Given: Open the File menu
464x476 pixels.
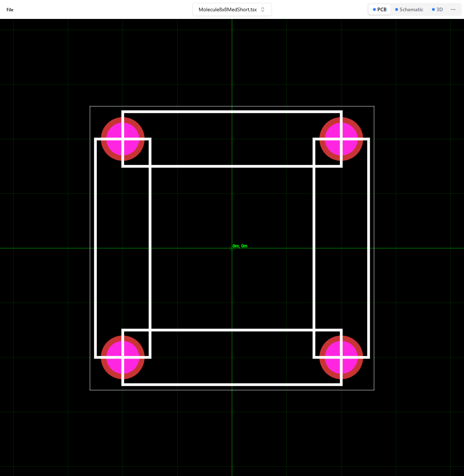Looking at the screenshot, I should click(x=10, y=10).
